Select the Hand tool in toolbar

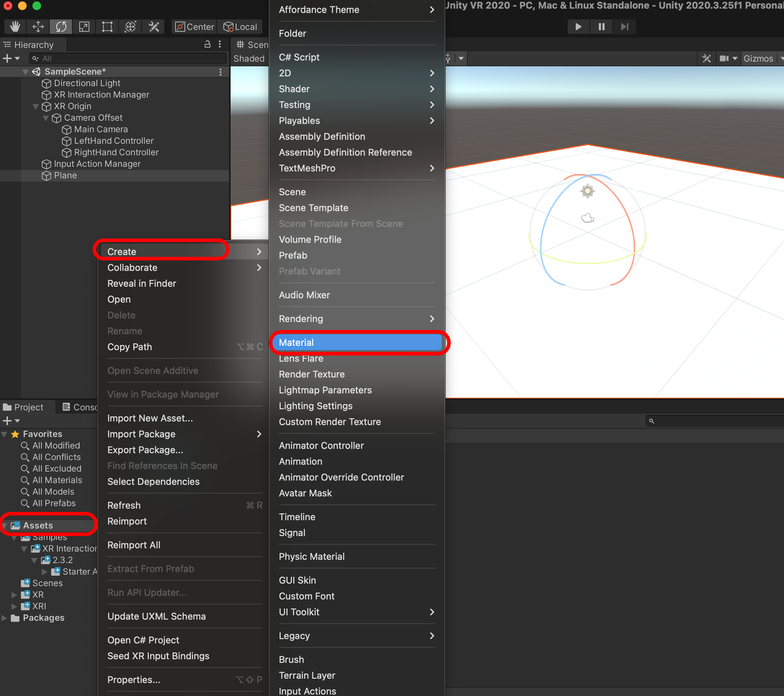(15, 27)
